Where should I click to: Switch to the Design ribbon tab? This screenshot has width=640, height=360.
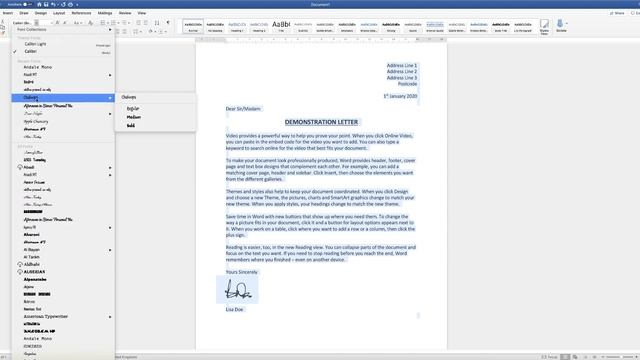click(41, 13)
